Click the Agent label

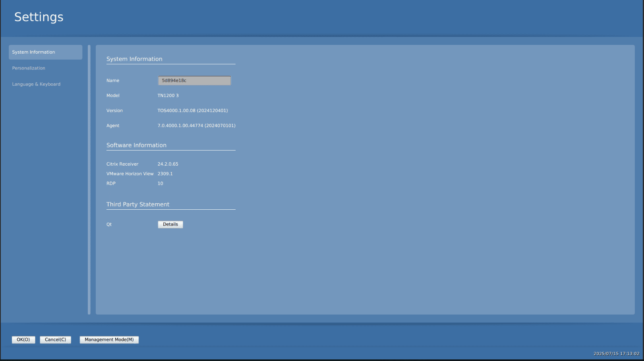click(113, 126)
